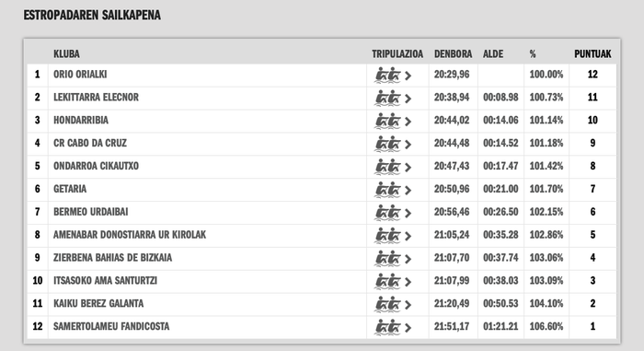Open Ondarroa Cikautxo crew rowers icon
The width and height of the screenshot is (644, 351).
(387, 167)
